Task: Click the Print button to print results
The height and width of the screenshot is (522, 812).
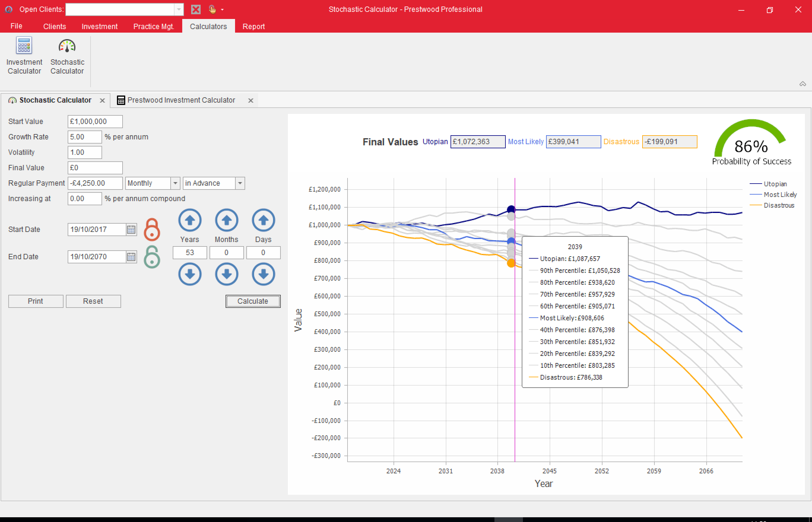Action: [x=36, y=301]
